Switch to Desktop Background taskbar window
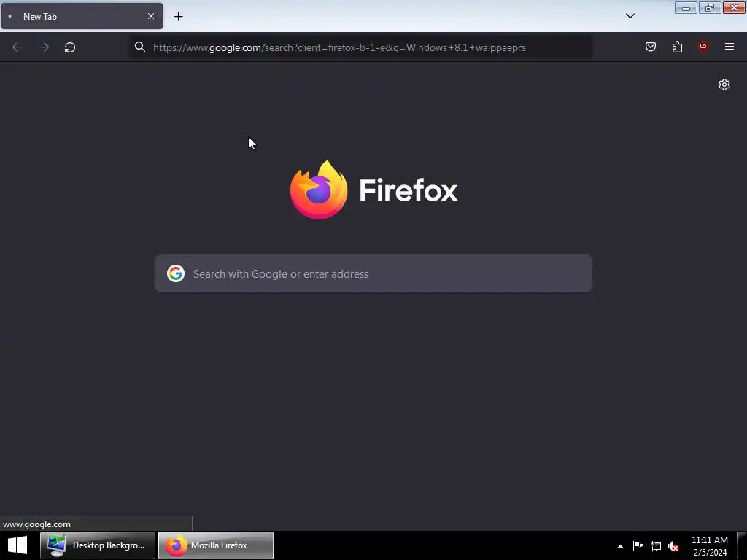The image size is (747, 560). click(x=98, y=545)
